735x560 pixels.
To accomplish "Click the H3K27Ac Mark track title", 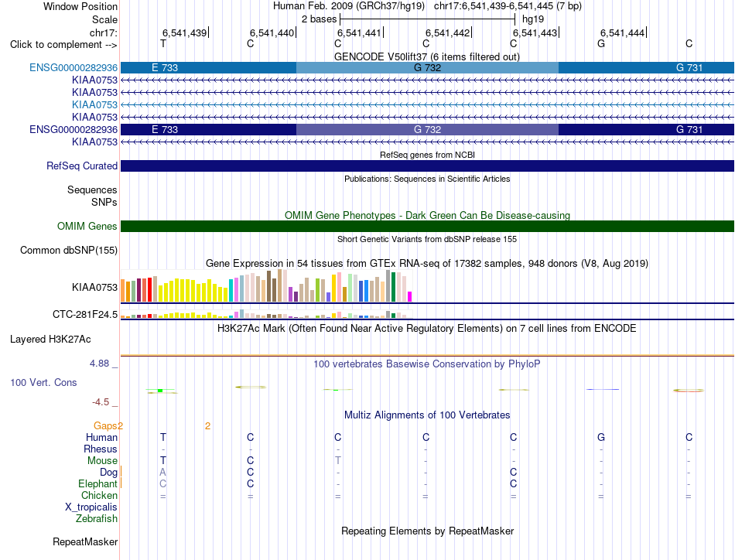I will click(x=427, y=328).
